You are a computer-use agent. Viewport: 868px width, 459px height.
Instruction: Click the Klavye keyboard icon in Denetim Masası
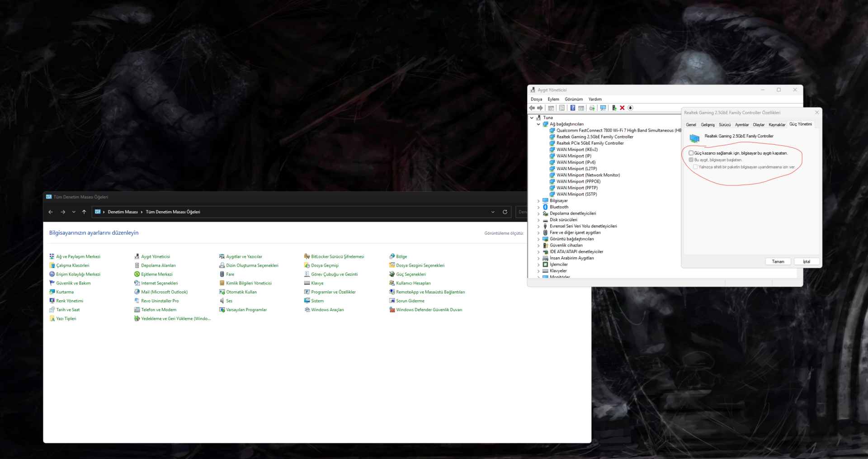click(x=307, y=283)
